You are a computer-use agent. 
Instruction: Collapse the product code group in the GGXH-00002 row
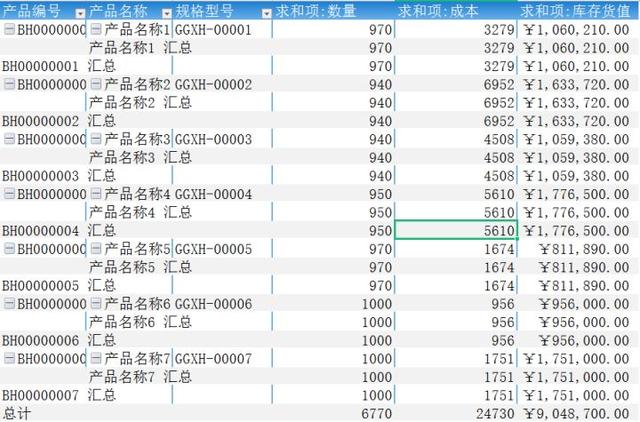coord(9,84)
